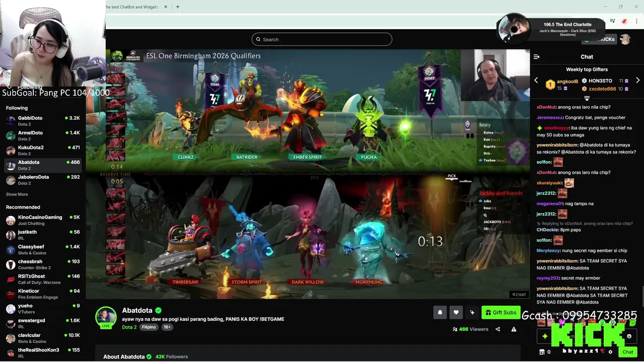The height and width of the screenshot is (362, 644).
Task: Click the green sparkle icon in chat input
Action: 544,336
